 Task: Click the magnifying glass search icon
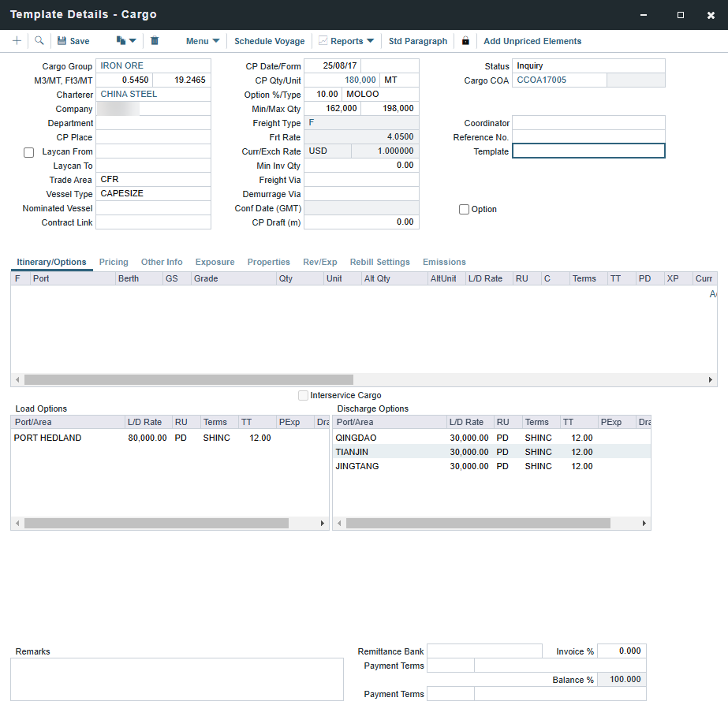point(39,41)
